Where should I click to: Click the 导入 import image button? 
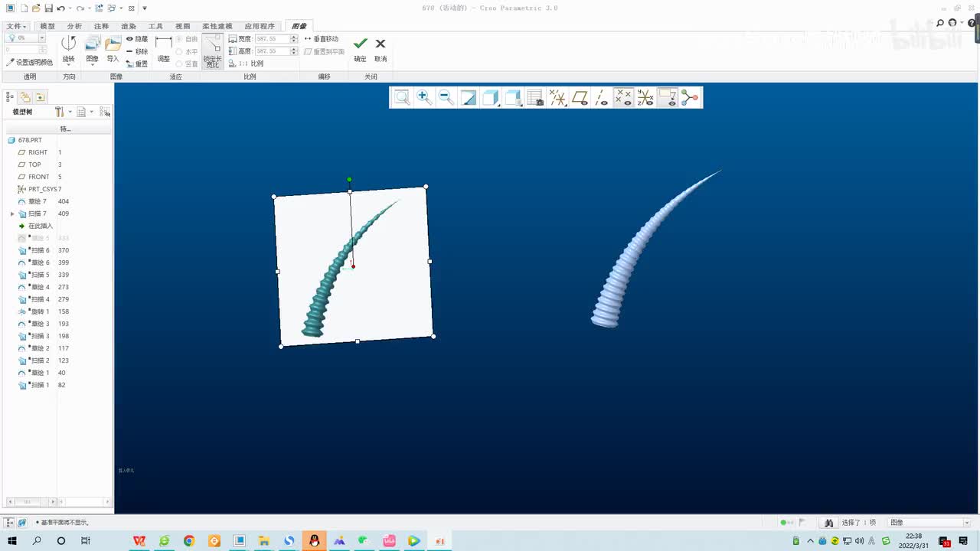(x=113, y=49)
